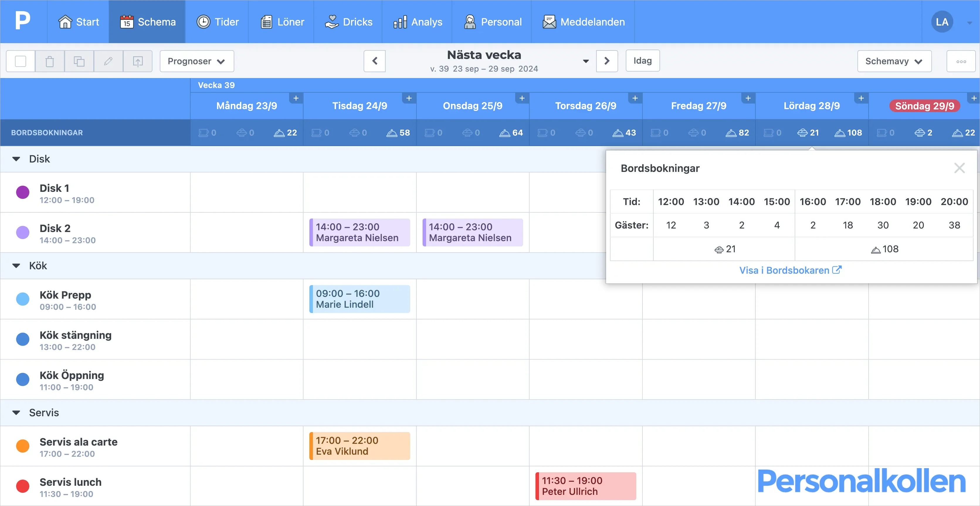Collapse the Disk group
The height and width of the screenshot is (506, 980).
pyautogui.click(x=16, y=159)
